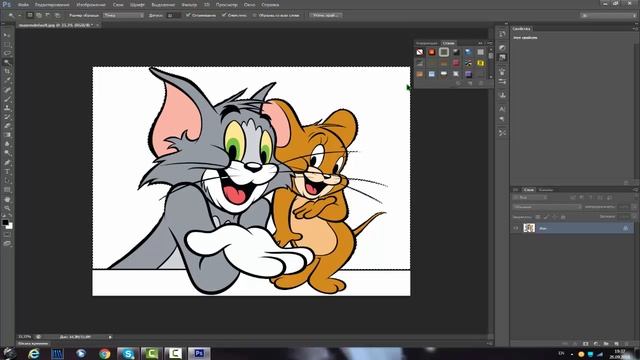640x360 pixels.
Task: Select the Pen tool
Action: [x=7, y=162]
